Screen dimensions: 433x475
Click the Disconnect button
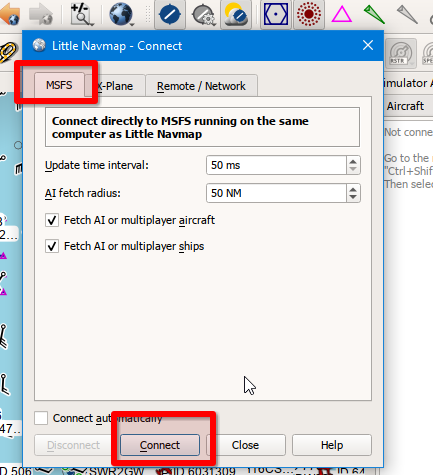tap(73, 445)
